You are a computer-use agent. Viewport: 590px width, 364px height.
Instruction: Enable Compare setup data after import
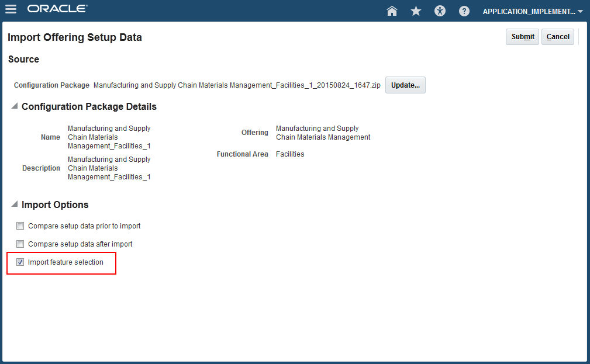click(20, 244)
